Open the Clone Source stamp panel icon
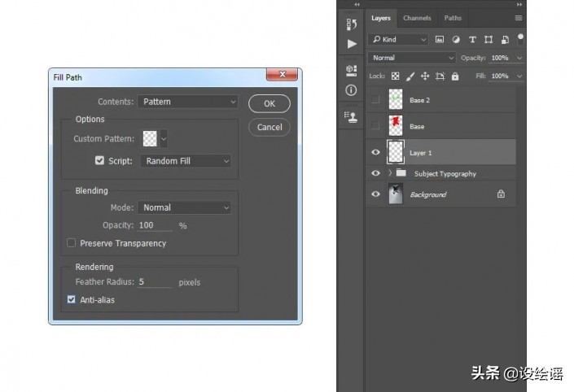The height and width of the screenshot is (392, 574). 351,117
